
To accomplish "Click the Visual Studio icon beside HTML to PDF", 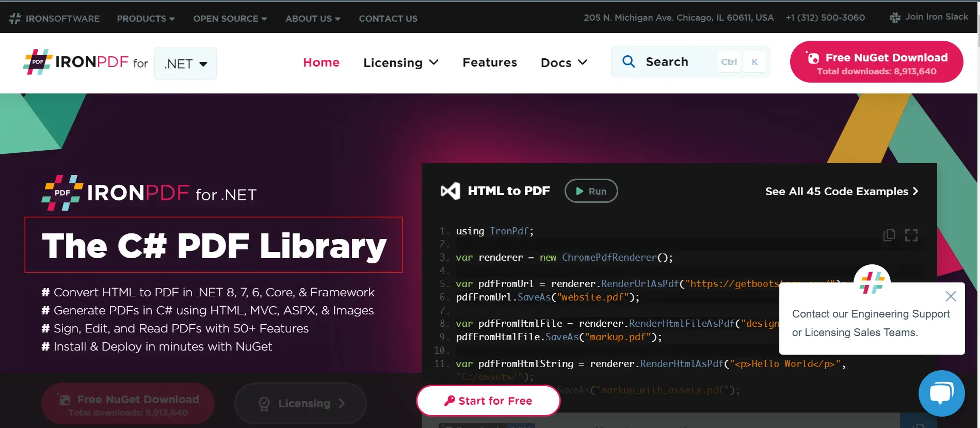I will (450, 191).
